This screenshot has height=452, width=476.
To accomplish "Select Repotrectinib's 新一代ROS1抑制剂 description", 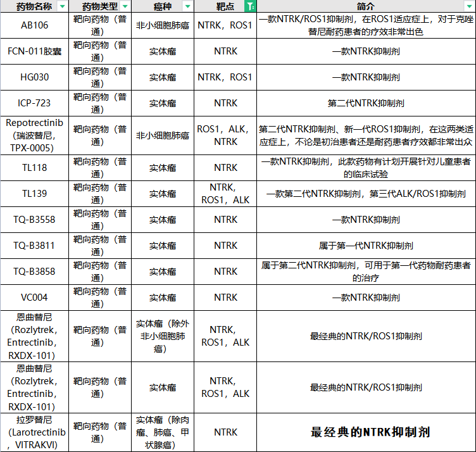I will click(366, 135).
